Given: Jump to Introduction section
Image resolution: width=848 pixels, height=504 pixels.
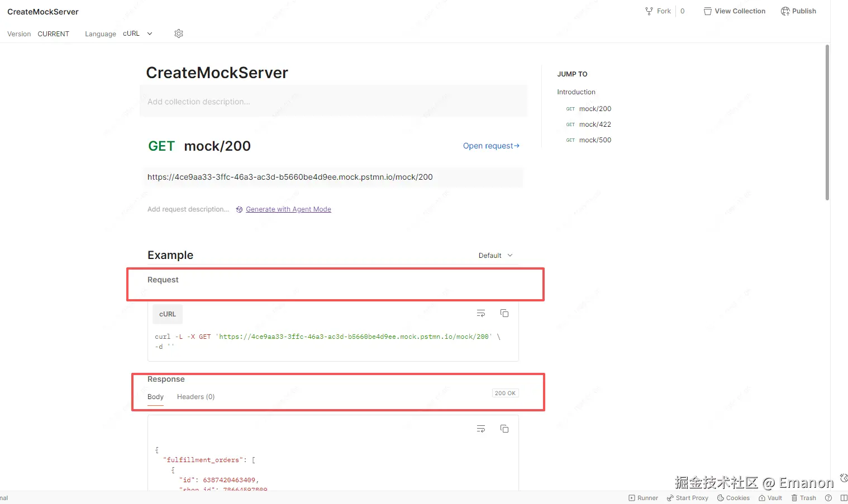Looking at the screenshot, I should [x=576, y=92].
